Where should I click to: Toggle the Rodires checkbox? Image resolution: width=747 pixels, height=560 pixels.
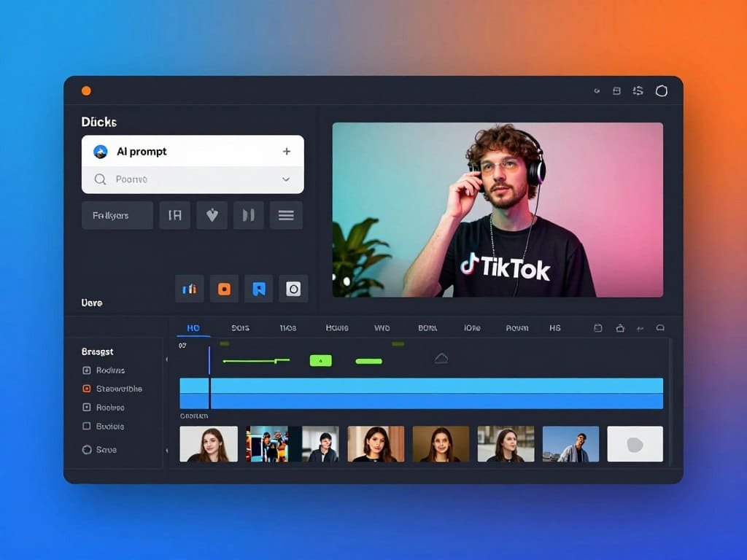point(87,370)
